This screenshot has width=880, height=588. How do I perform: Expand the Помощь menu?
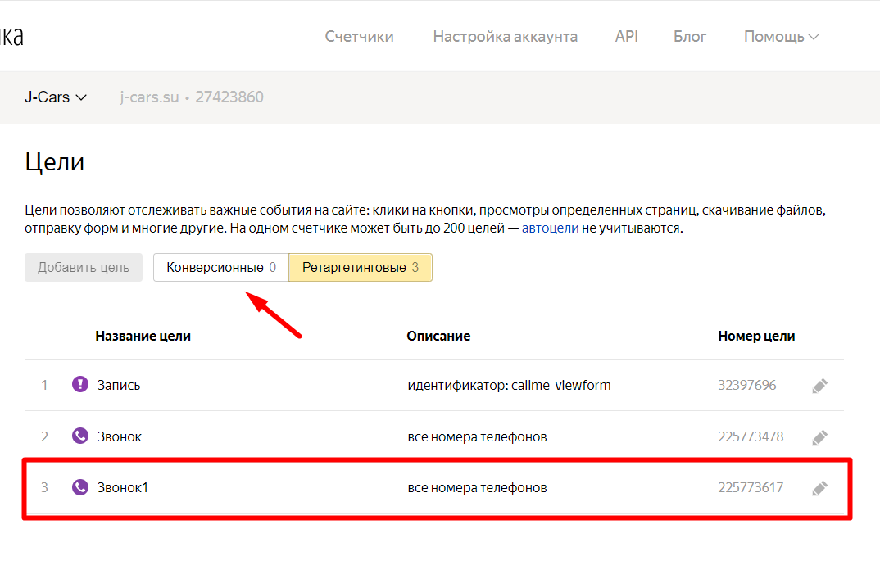click(781, 37)
